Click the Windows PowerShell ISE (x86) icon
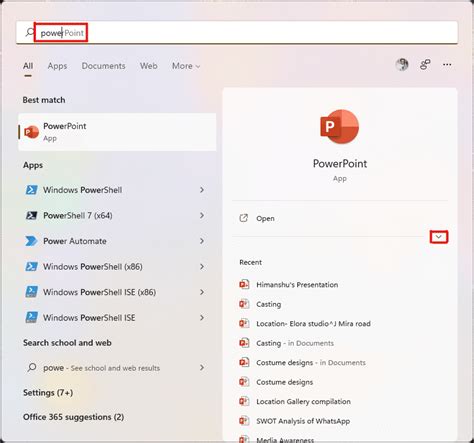The image size is (474, 443). tap(31, 292)
